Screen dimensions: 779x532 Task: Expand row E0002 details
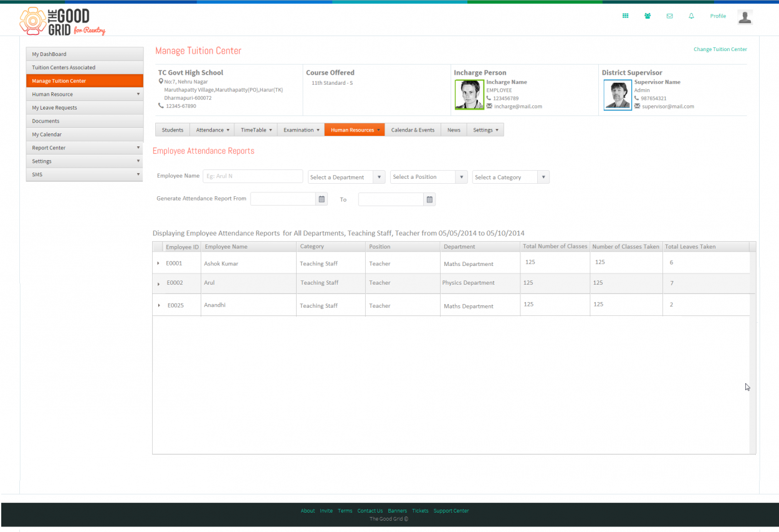(x=159, y=283)
